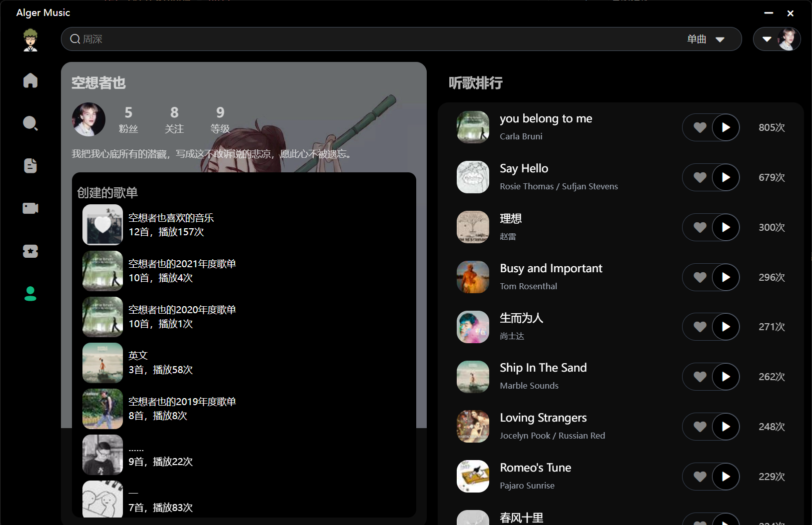Like the song 'you belong to me'
Screen dimensions: 812x525
[699, 127]
